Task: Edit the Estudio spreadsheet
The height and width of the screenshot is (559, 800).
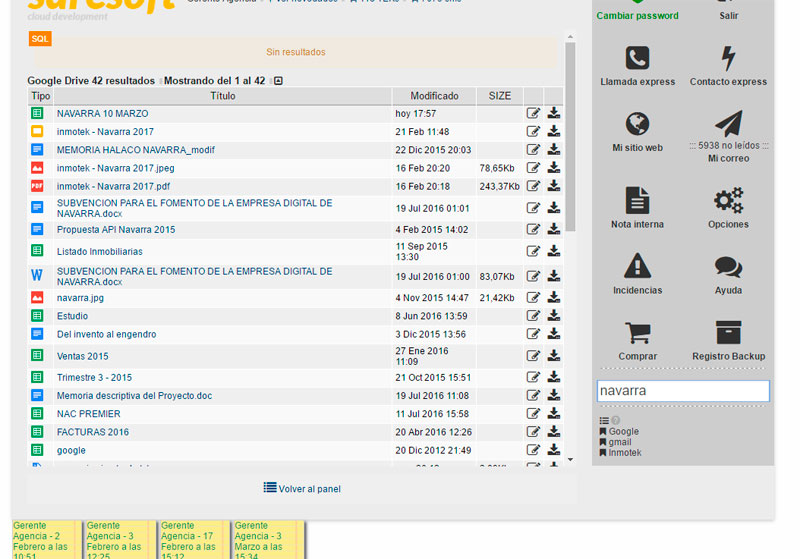Action: pos(533,316)
